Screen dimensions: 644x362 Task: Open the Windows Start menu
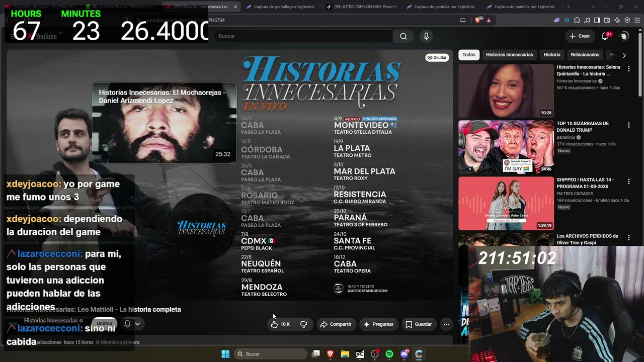(225, 354)
